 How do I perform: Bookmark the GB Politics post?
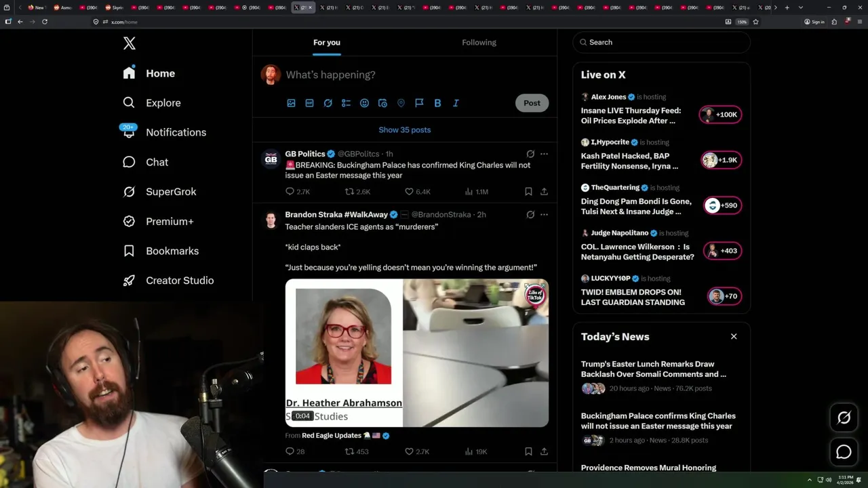(528, 192)
